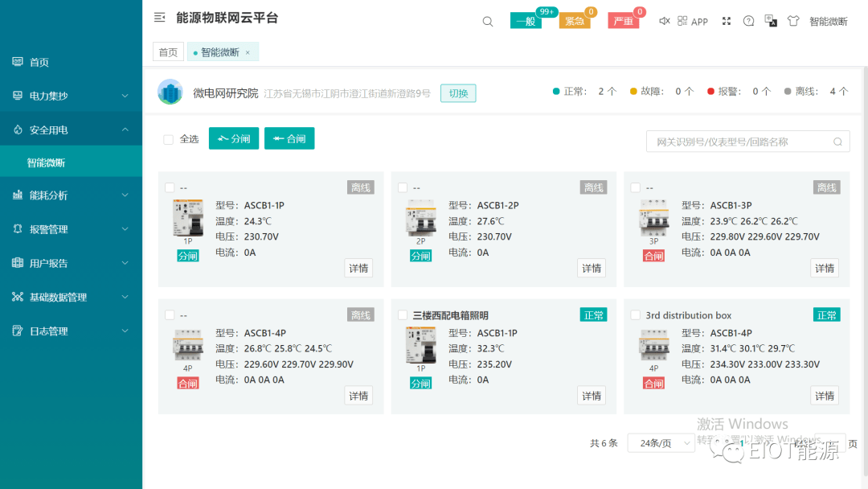Focus the 网关识别号 search input field
The width and height of the screenshot is (868, 489).
741,142
